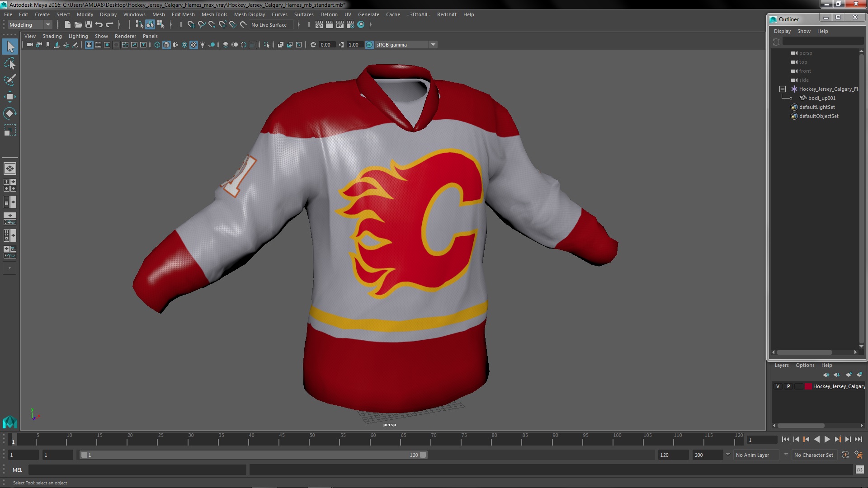This screenshot has height=488, width=868.
Task: Go to end of playback range
Action: (859, 439)
